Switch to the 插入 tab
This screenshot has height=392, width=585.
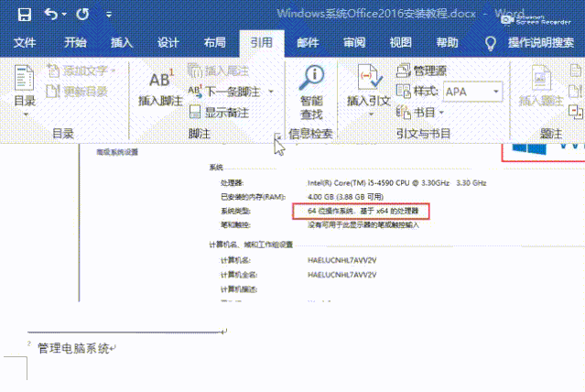pyautogui.click(x=122, y=42)
